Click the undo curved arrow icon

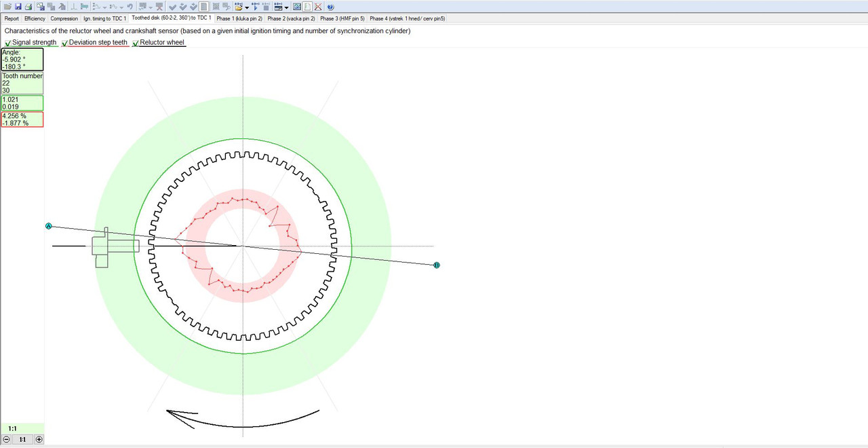[130, 6]
